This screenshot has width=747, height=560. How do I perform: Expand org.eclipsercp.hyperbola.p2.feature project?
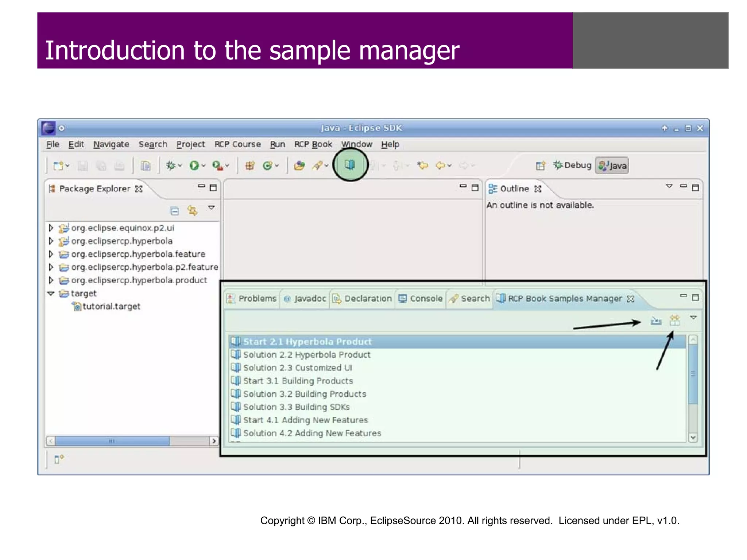51,267
